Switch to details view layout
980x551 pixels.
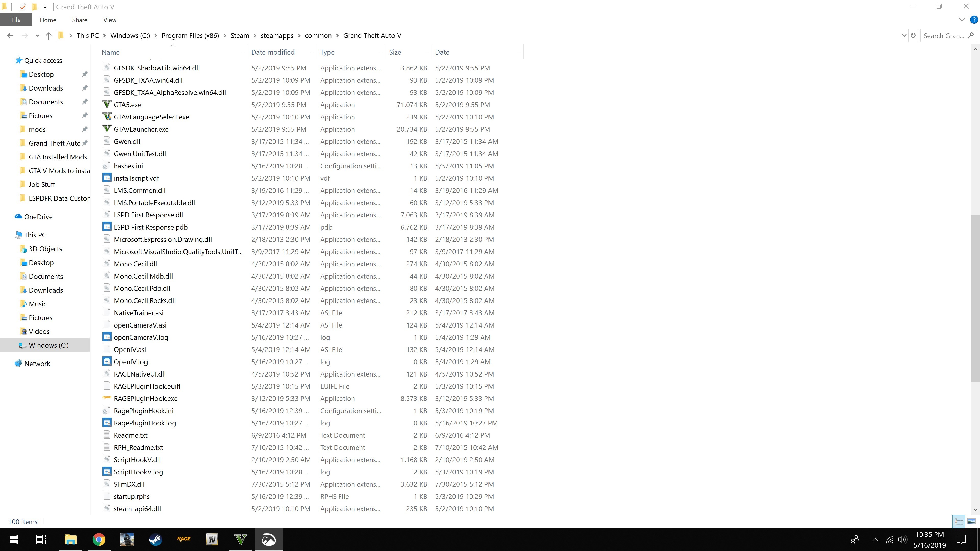pos(959,522)
